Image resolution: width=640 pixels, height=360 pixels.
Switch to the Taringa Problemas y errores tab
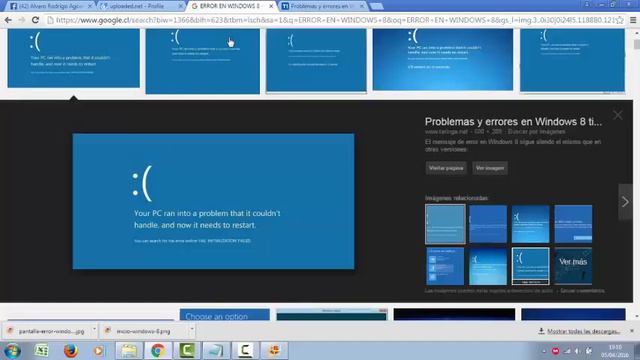pos(322,6)
